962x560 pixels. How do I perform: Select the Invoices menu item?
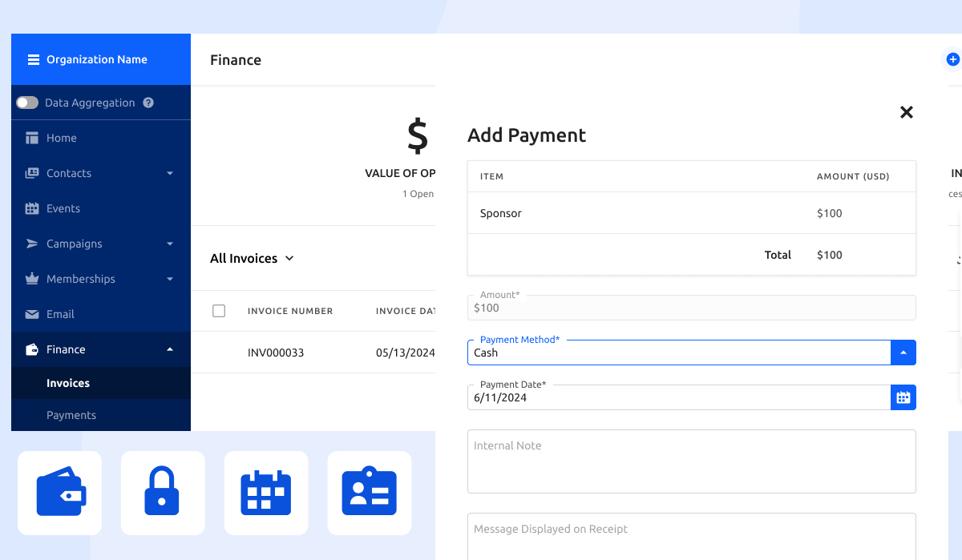pos(68,383)
